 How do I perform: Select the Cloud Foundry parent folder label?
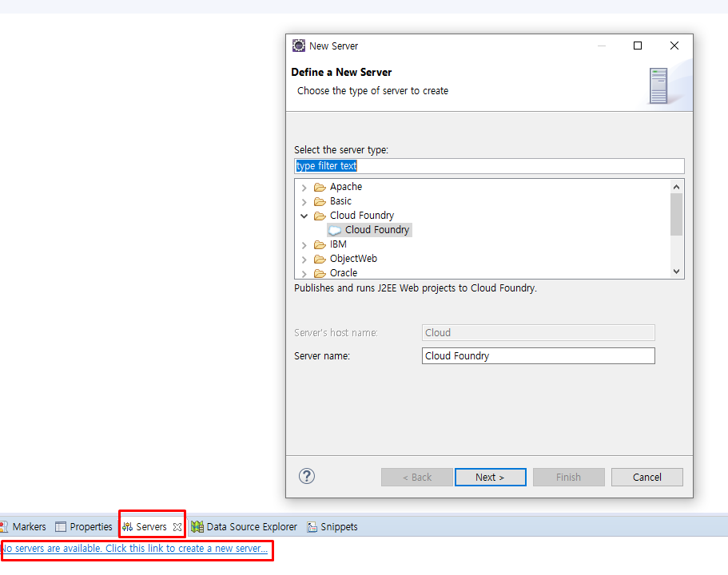pyautogui.click(x=362, y=216)
